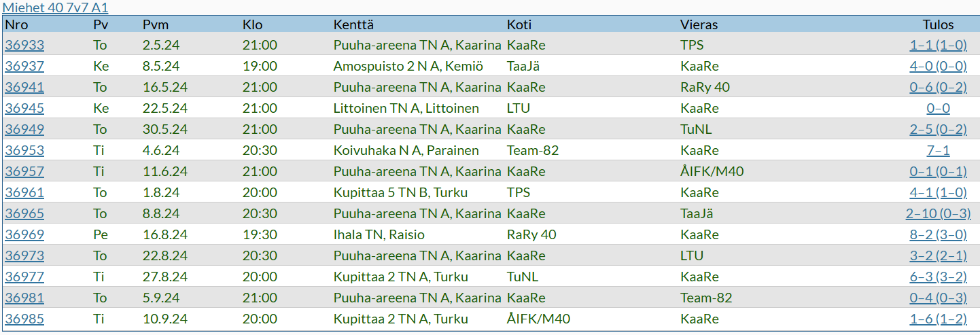This screenshot has height=335, width=980.
Task: View the 2–10 (0–3) result
Action: 938,214
